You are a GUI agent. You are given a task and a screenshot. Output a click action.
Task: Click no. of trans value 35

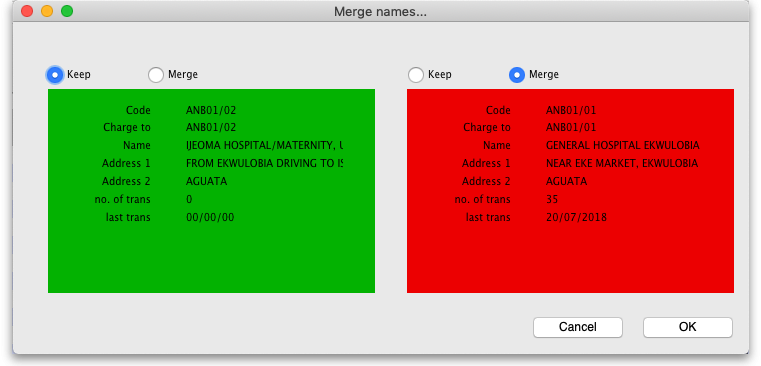552,199
